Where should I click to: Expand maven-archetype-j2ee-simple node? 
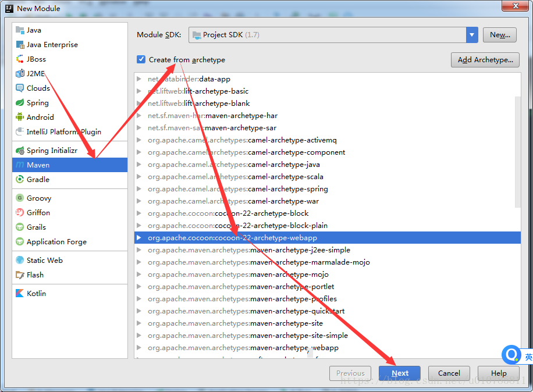click(139, 250)
